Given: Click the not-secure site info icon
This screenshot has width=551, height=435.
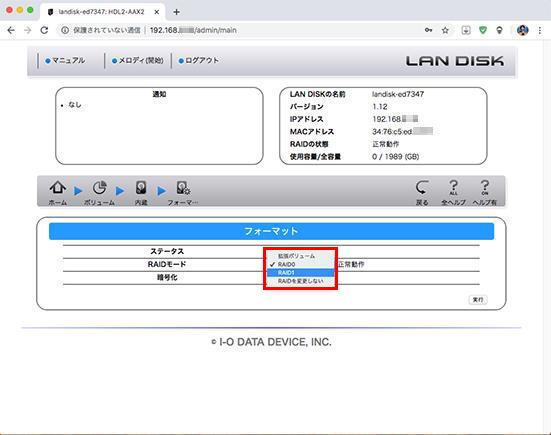Looking at the screenshot, I should 65,30.
